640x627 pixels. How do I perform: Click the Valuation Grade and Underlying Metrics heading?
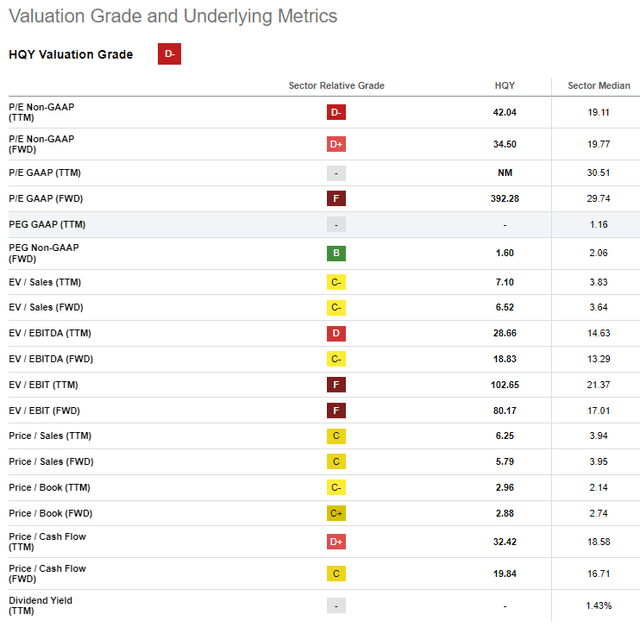pyautogui.click(x=173, y=16)
